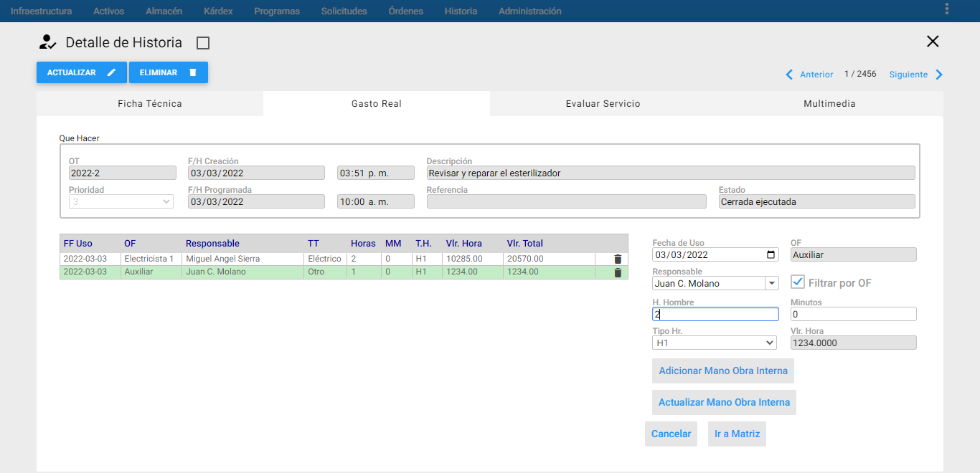Uncheck the Filtrar por OF checkbox
The height and width of the screenshot is (473, 980).
pyautogui.click(x=798, y=282)
